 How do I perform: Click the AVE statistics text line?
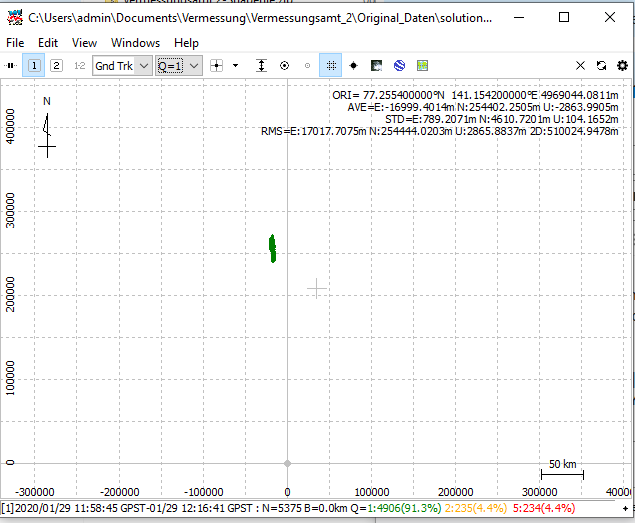coord(483,107)
